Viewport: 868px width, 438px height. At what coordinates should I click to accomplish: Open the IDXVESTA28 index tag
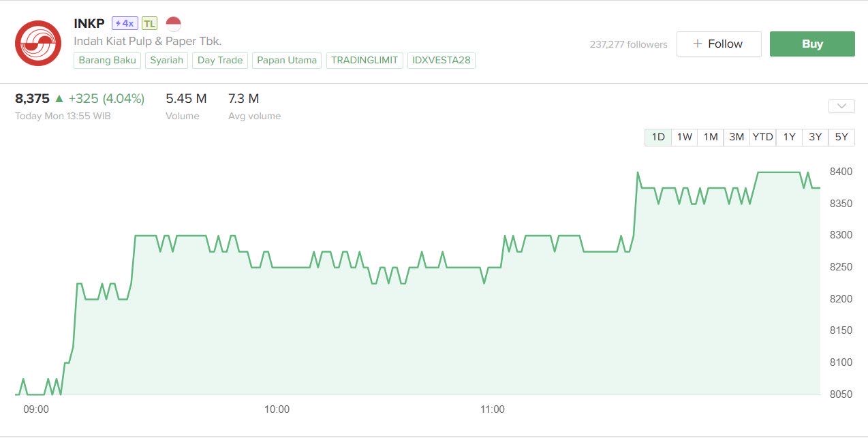(441, 60)
